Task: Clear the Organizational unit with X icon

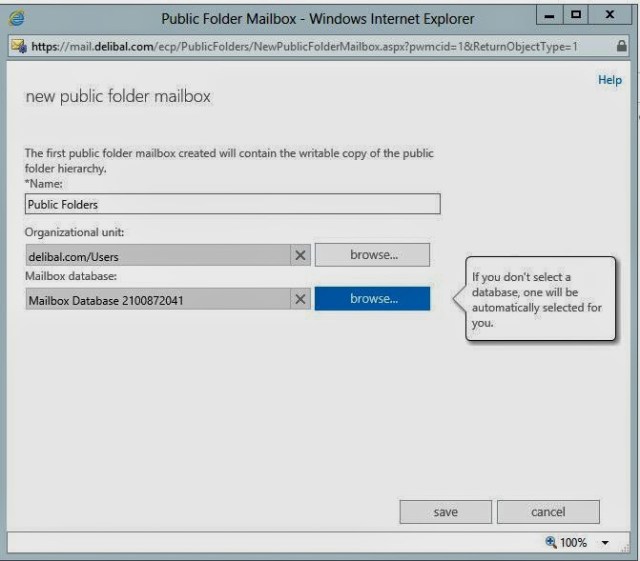Action: 301,255
